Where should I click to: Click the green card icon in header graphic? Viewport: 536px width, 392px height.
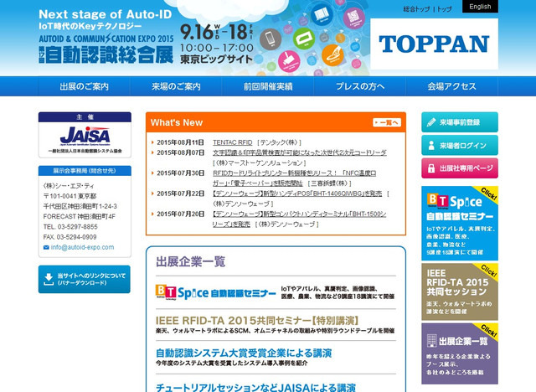(304, 39)
